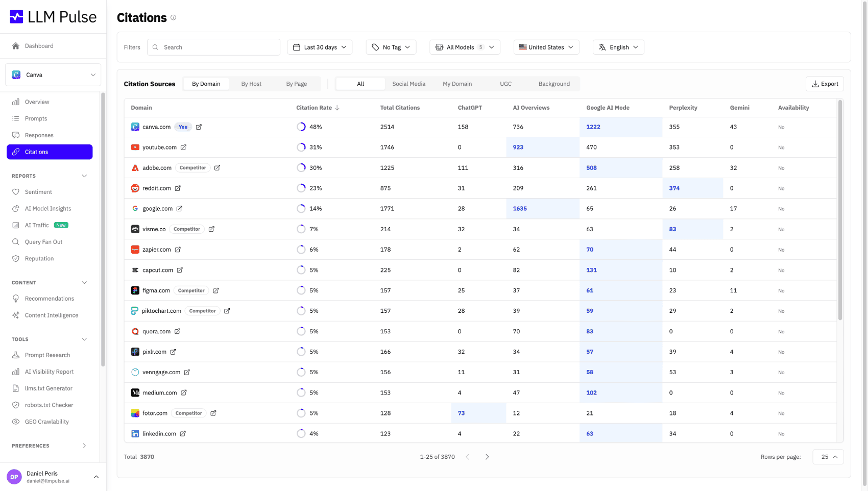Open the GEO Crawlability tool

(x=46, y=422)
